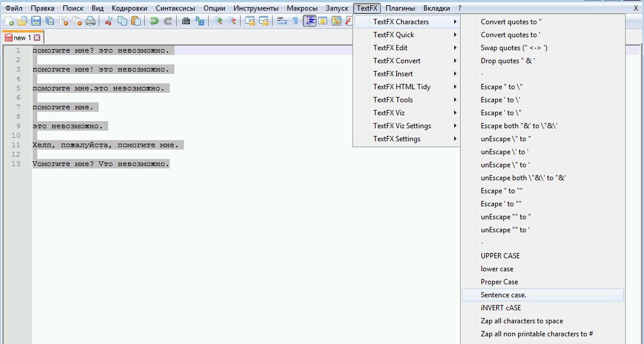The width and height of the screenshot is (644, 344).
Task: Expand the TextFX Tools submenu
Action: point(407,100)
